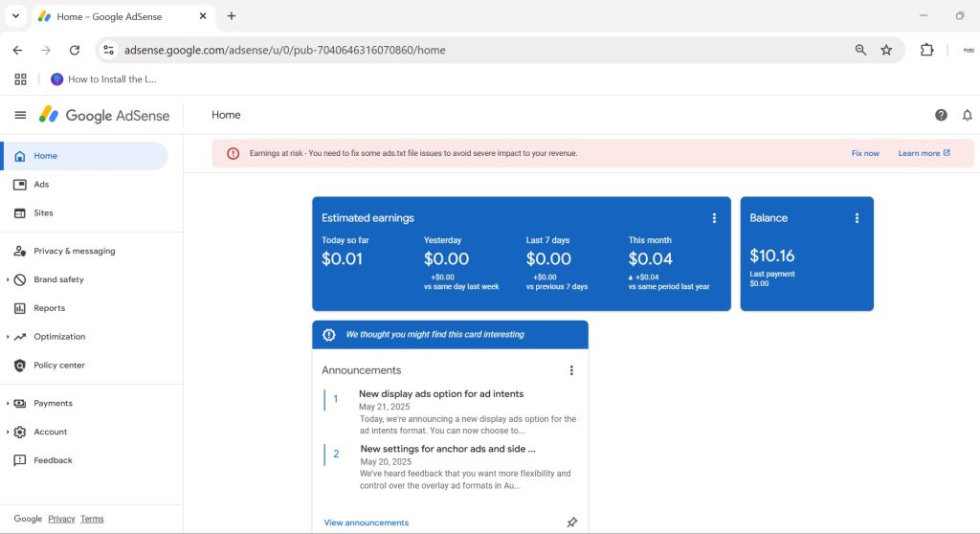Expand the Account sidebar section
The image size is (980, 534).
pyautogui.click(x=8, y=433)
